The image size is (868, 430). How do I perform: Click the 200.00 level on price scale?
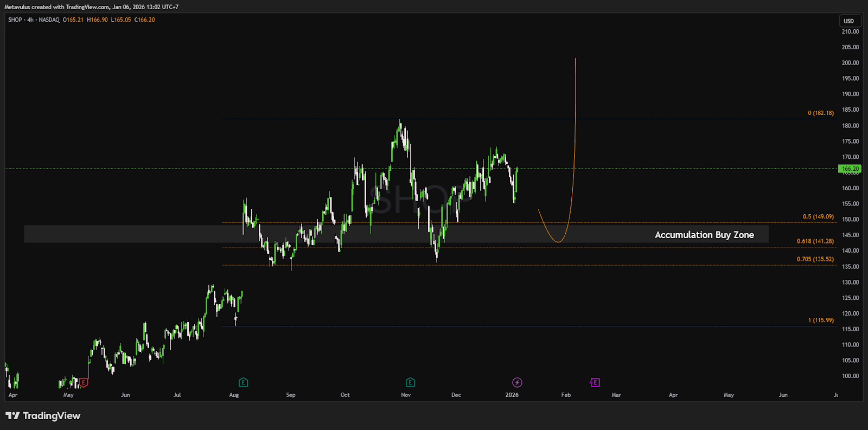pyautogui.click(x=850, y=63)
